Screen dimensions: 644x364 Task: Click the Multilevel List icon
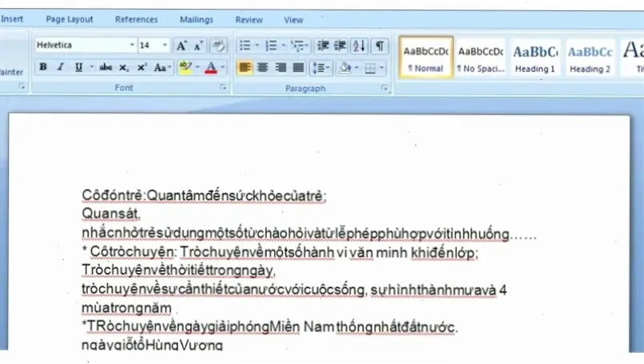coord(300,45)
